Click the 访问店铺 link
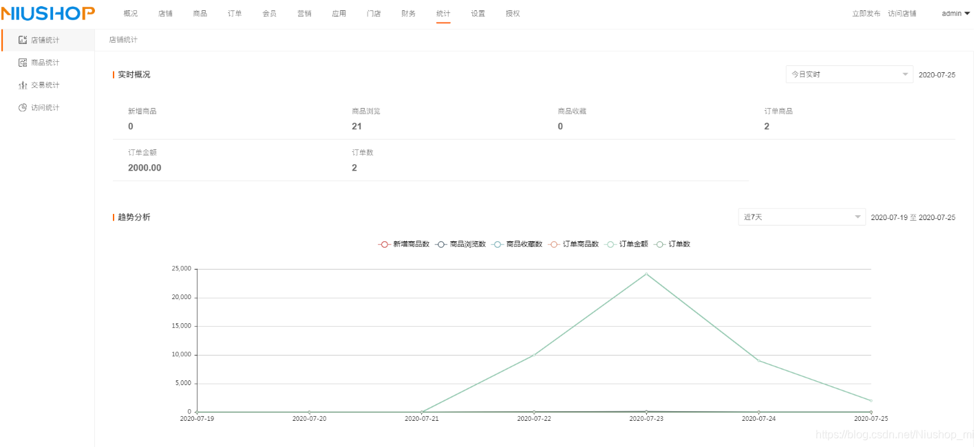The height and width of the screenshot is (447, 980). [902, 14]
